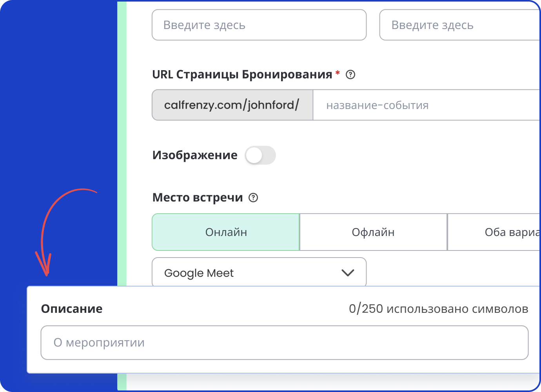Click the red required asterisk marker

[x=338, y=73]
